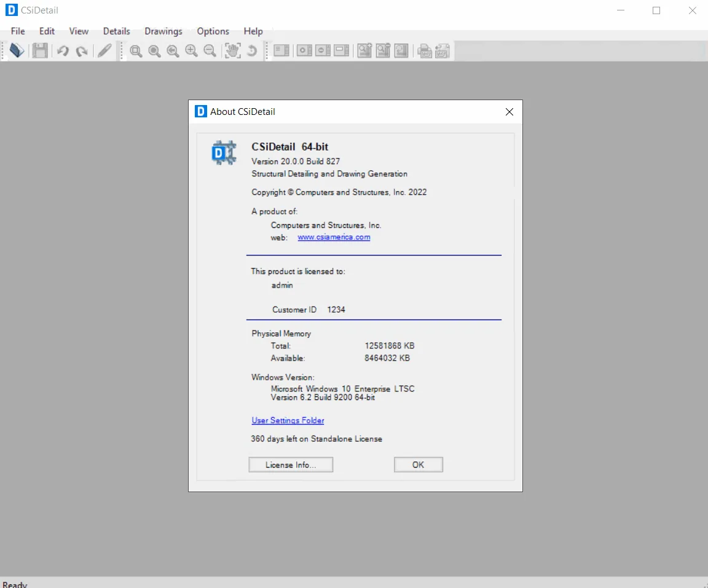This screenshot has width=708, height=588.
Task: Minimize the CSiDetail main window
Action: [x=621, y=10]
